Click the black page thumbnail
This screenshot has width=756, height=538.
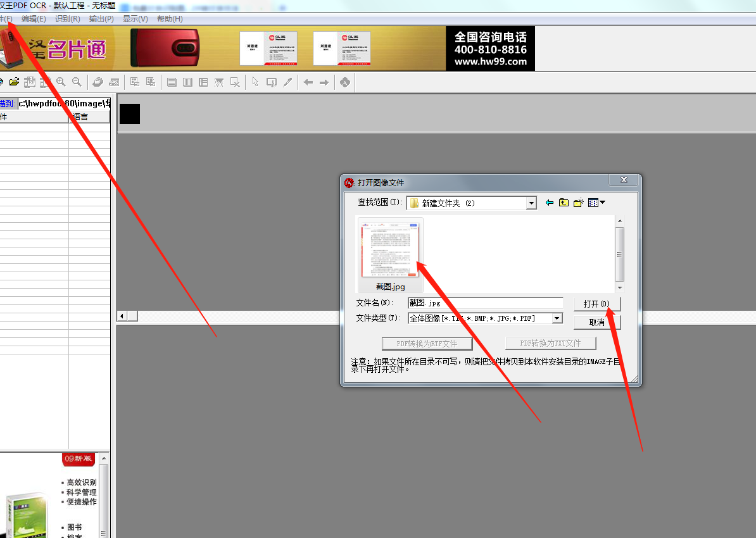130,114
